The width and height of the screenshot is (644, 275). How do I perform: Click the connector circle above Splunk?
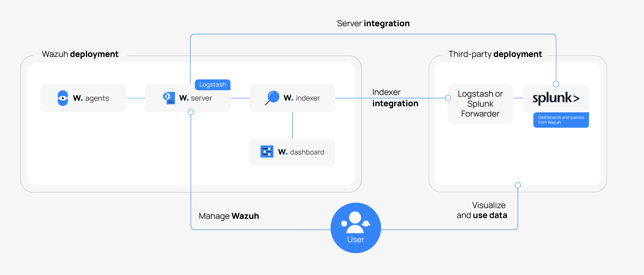point(556,84)
